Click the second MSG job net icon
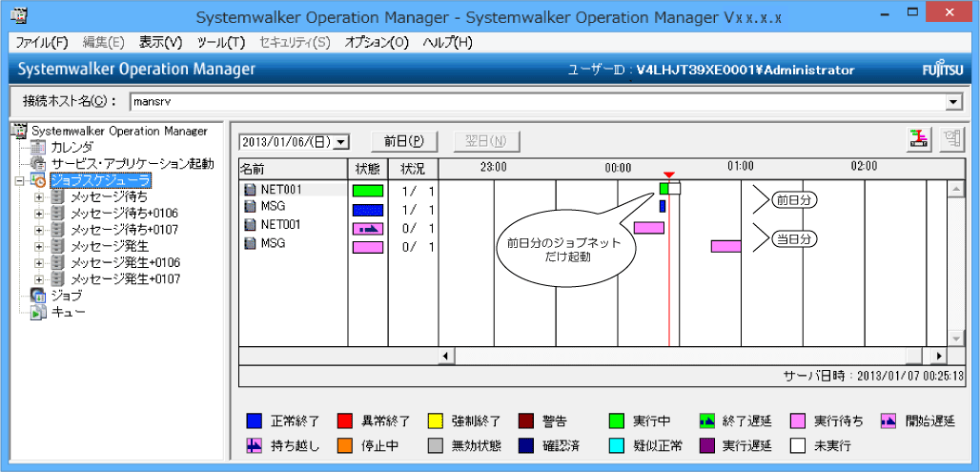The height and width of the screenshot is (472, 980). [x=250, y=243]
